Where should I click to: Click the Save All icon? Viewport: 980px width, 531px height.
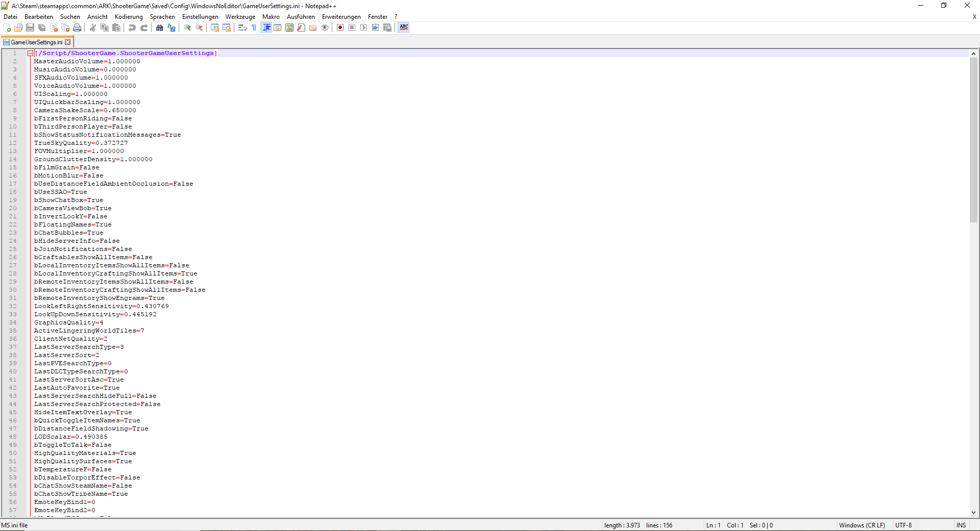42,28
